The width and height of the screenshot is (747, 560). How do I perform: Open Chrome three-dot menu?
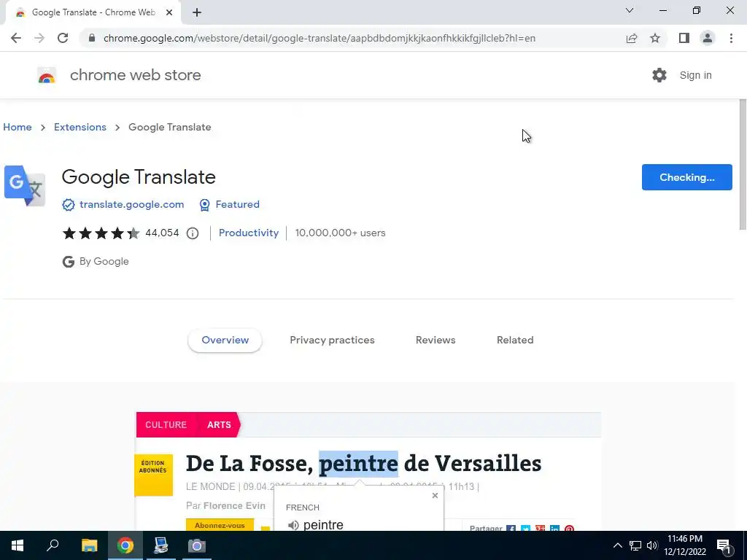coord(731,38)
